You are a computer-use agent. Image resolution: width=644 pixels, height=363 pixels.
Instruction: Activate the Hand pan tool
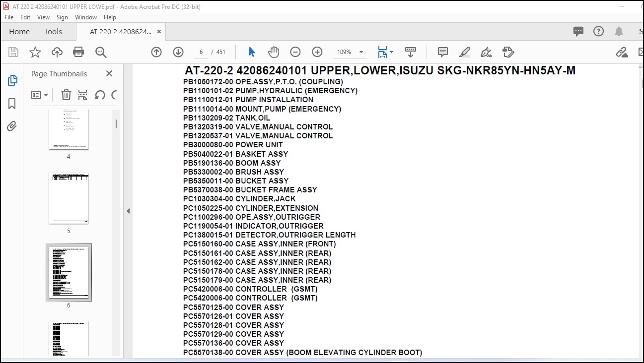click(x=274, y=52)
